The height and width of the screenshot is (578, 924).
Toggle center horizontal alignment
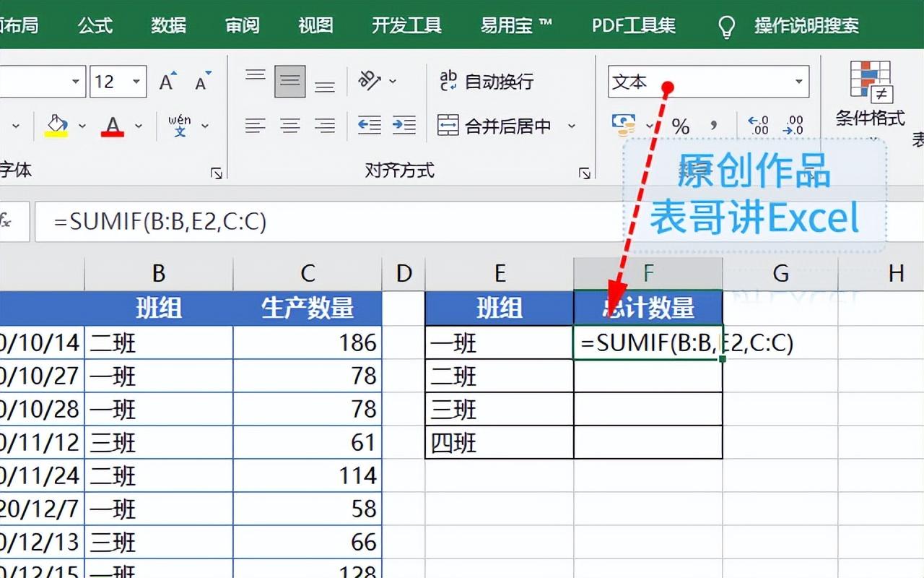(x=290, y=126)
